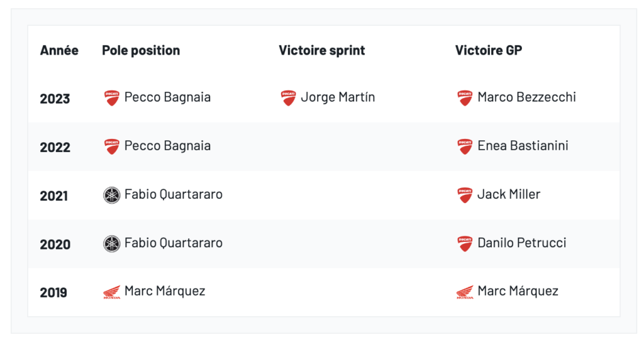This screenshot has width=644, height=342.
Task: Select Marco Bezzecchi name in 2023 row
Action: (526, 97)
